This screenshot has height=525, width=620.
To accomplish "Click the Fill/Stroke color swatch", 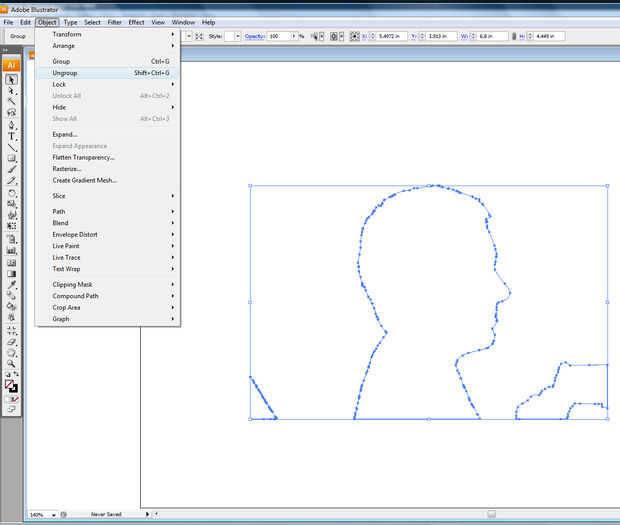I will (x=10, y=384).
